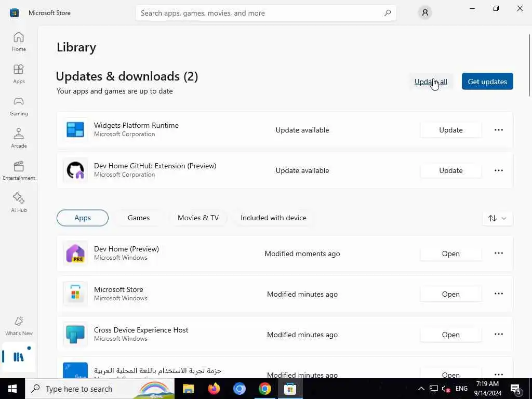Click the Update all button
532x399 pixels.
431,82
